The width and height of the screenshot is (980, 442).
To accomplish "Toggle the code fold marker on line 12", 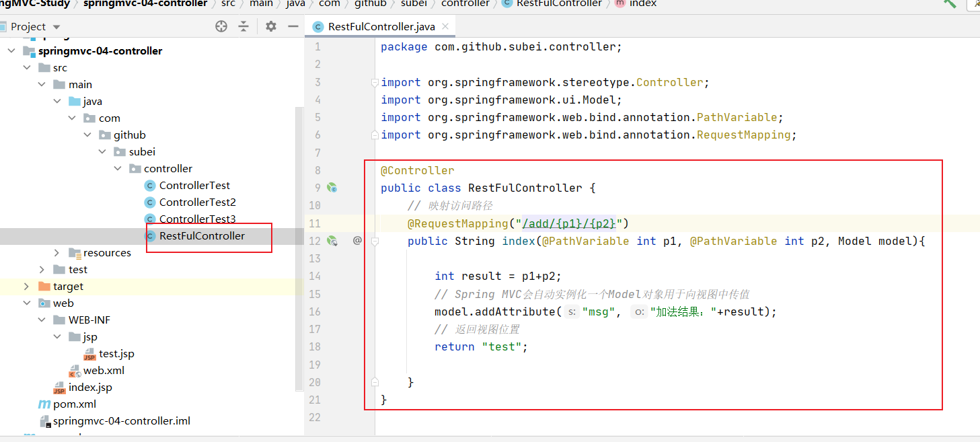I will pos(375,241).
